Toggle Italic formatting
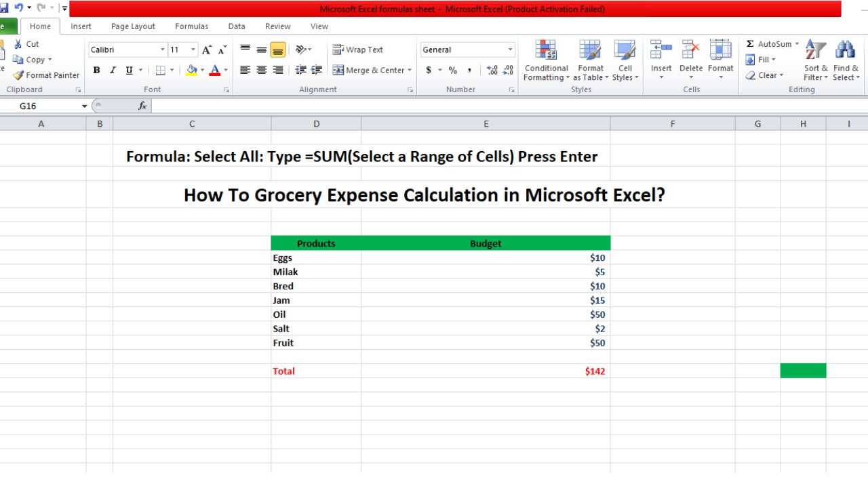Viewport: 868px width, 488px height. click(x=113, y=70)
